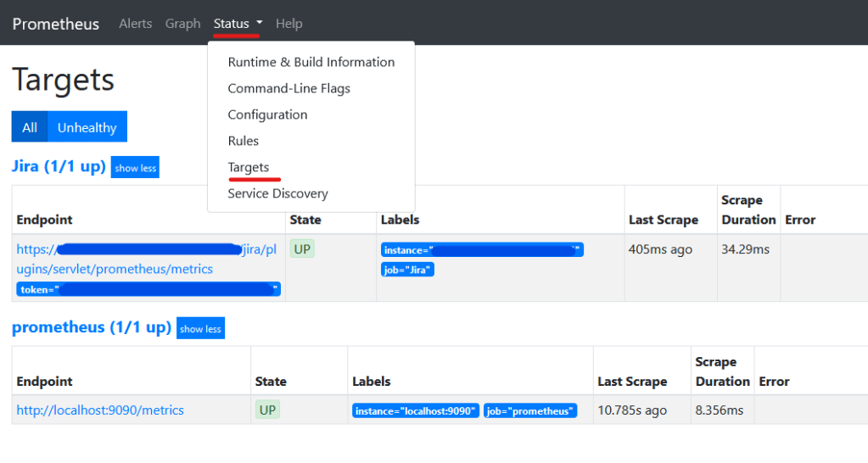Open the Help page
This screenshot has height=463, width=868.
(x=288, y=24)
